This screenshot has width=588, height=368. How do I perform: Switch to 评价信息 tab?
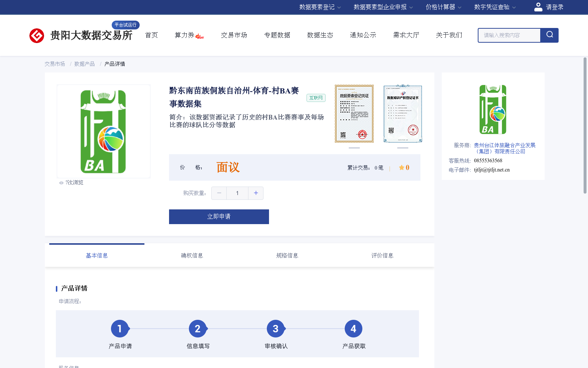[x=382, y=255]
